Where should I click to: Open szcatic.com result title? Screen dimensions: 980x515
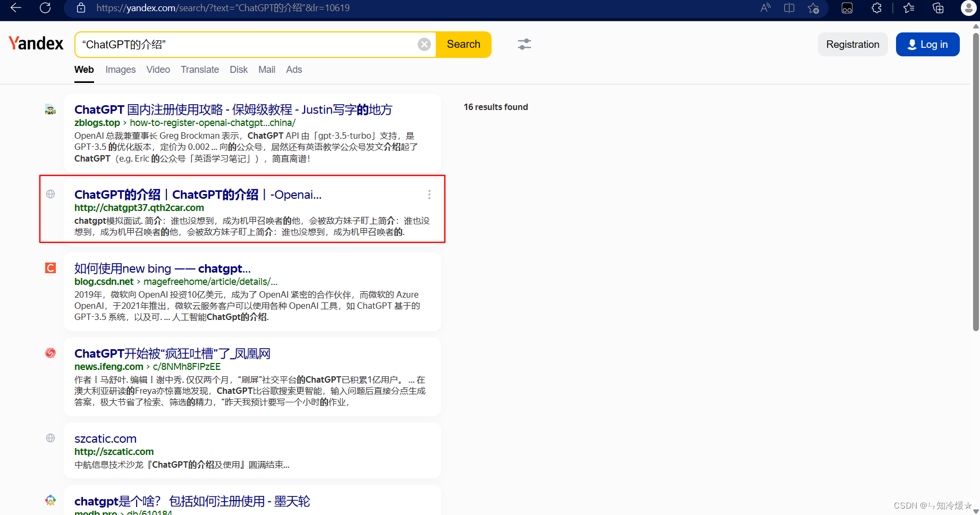(x=106, y=438)
